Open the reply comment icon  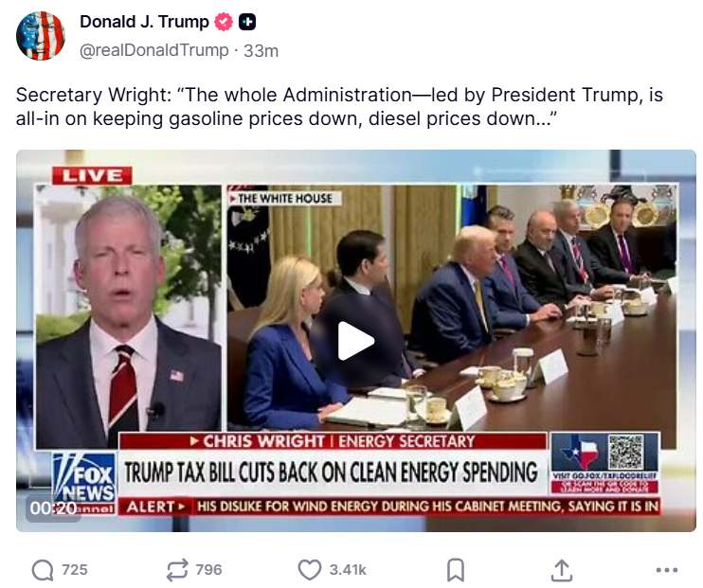click(x=43, y=570)
